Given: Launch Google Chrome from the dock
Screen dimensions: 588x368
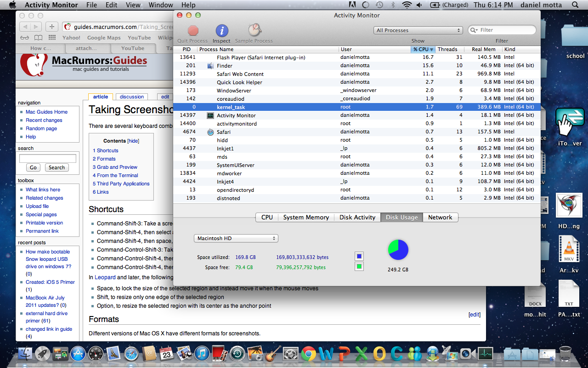Looking at the screenshot, I should 308,354.
